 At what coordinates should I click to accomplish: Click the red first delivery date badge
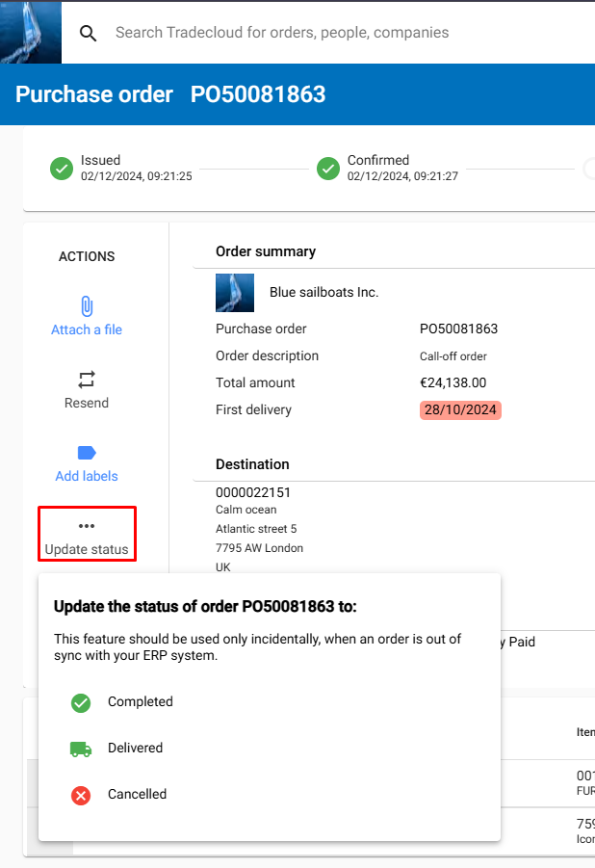[460, 410]
